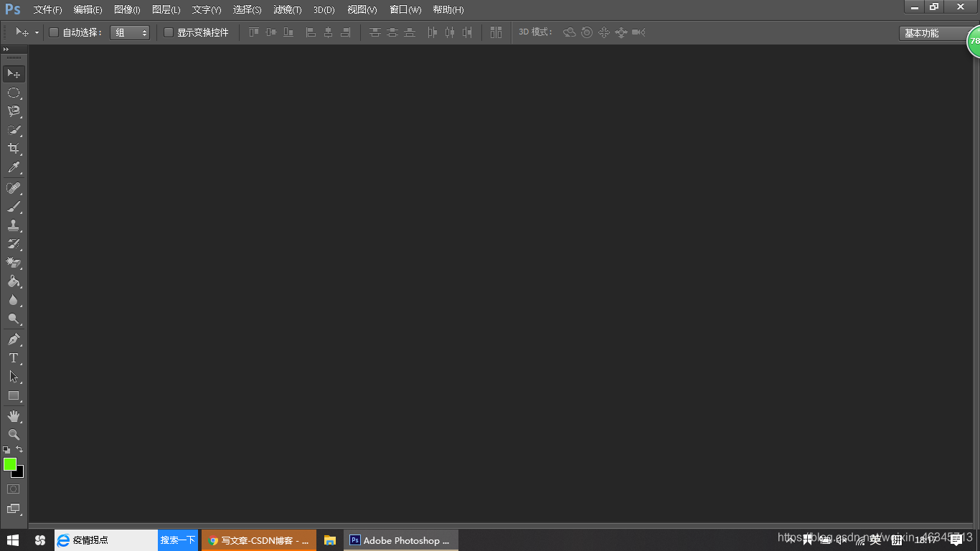This screenshot has width=980, height=551.
Task: Click the align top edges icon
Action: coord(254,32)
